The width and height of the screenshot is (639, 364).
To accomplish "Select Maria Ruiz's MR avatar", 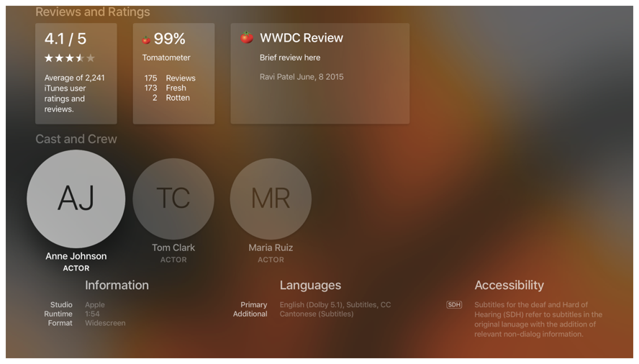I will pyautogui.click(x=271, y=199).
